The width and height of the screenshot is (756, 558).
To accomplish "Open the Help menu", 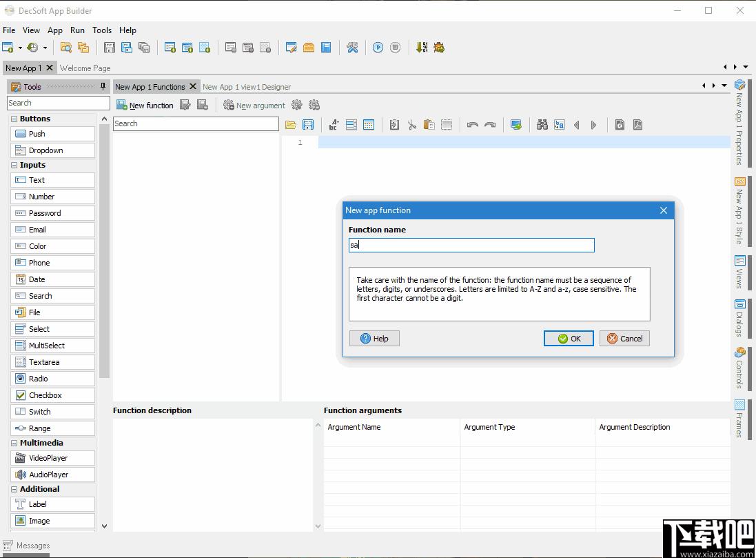I will pos(127,30).
